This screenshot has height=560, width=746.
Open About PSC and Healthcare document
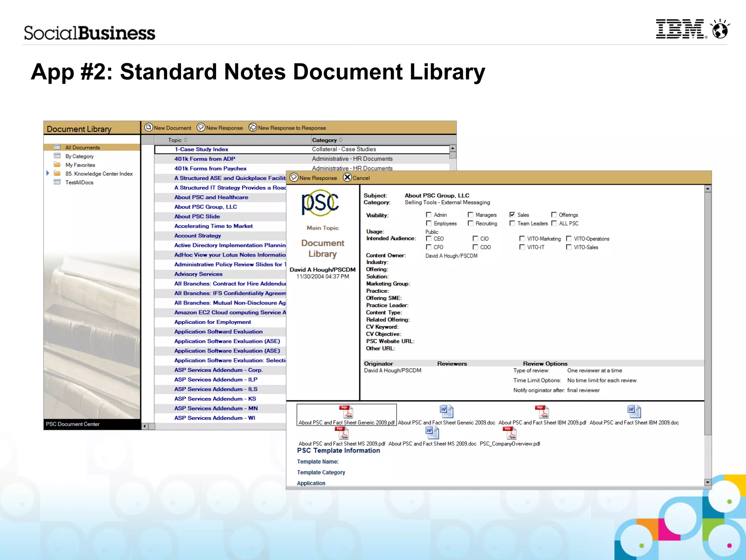(x=211, y=197)
